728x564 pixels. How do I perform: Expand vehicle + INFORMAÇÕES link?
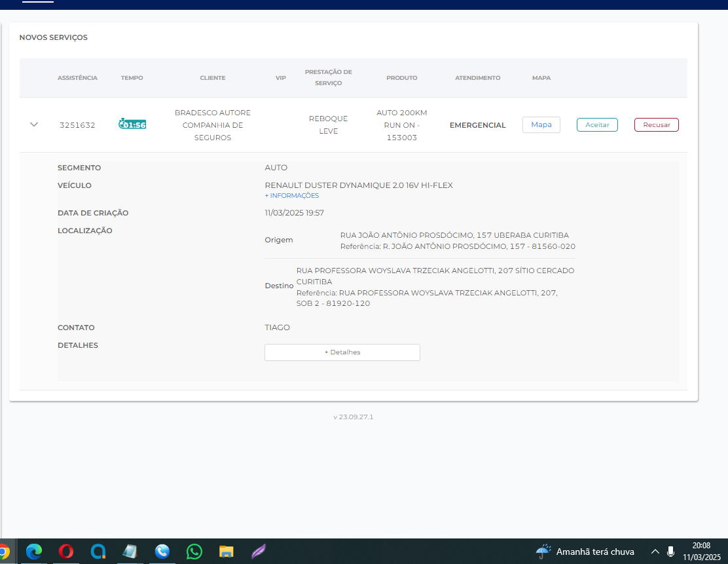292,196
